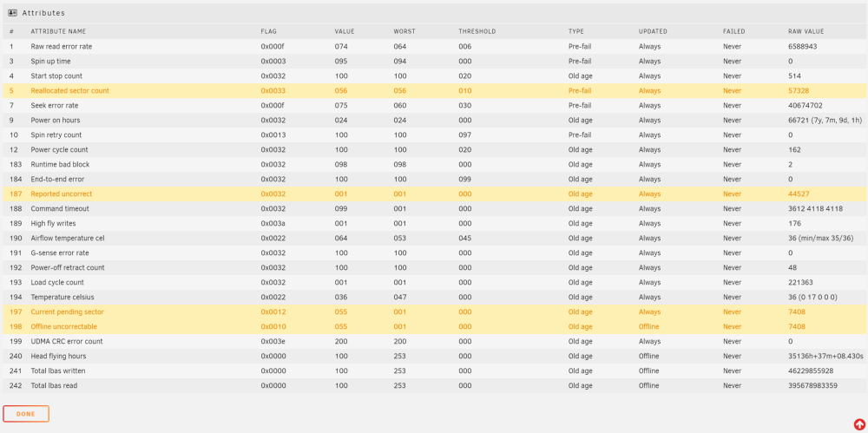
Task: Click raw value 36 (min/max 35/36)
Action: [820, 238]
